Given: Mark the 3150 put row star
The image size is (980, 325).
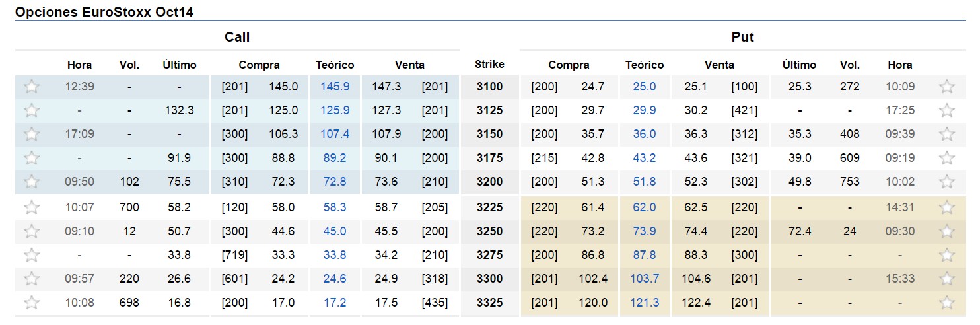Looking at the screenshot, I should click(947, 134).
